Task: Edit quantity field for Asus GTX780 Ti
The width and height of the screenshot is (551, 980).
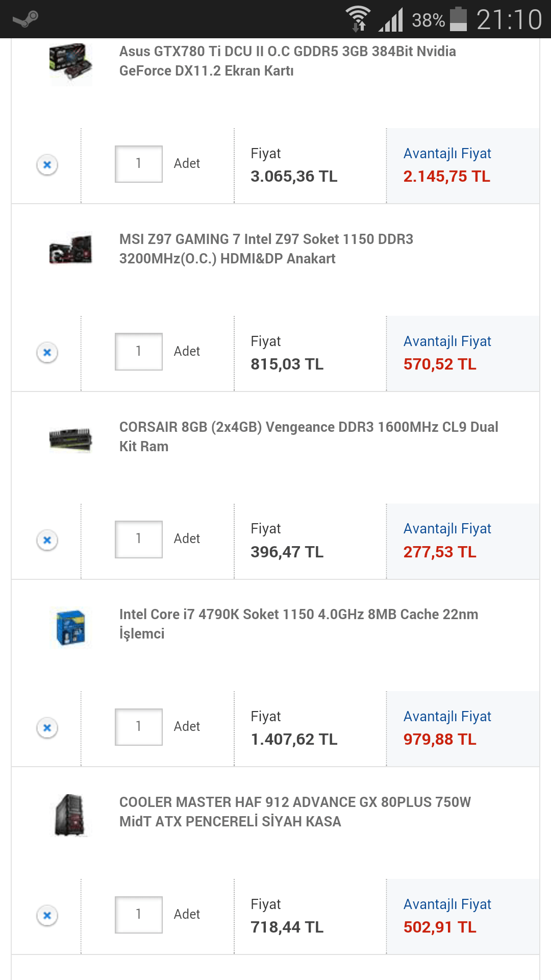Action: [x=138, y=164]
